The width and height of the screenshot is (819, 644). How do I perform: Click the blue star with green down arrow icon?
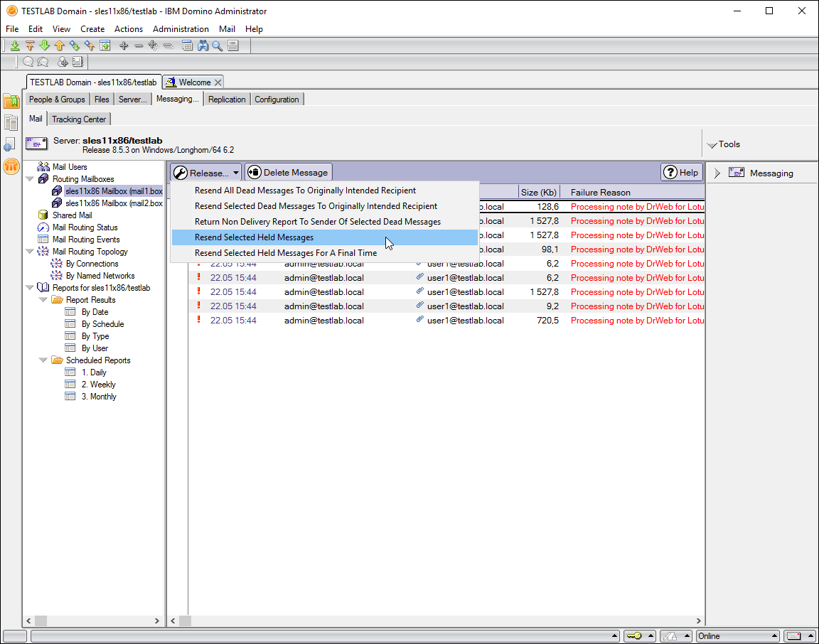[x=75, y=46]
